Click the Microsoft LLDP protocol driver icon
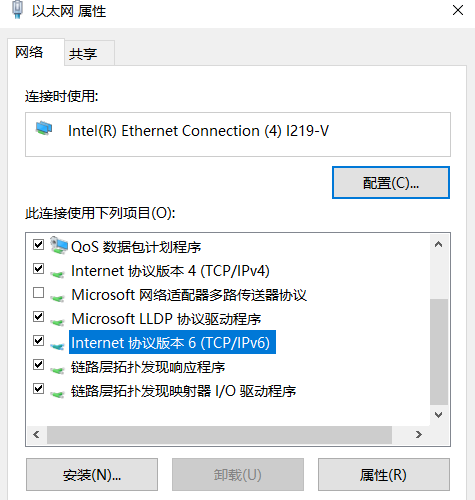Image resolution: width=475 pixels, height=500 pixels. coord(57,322)
